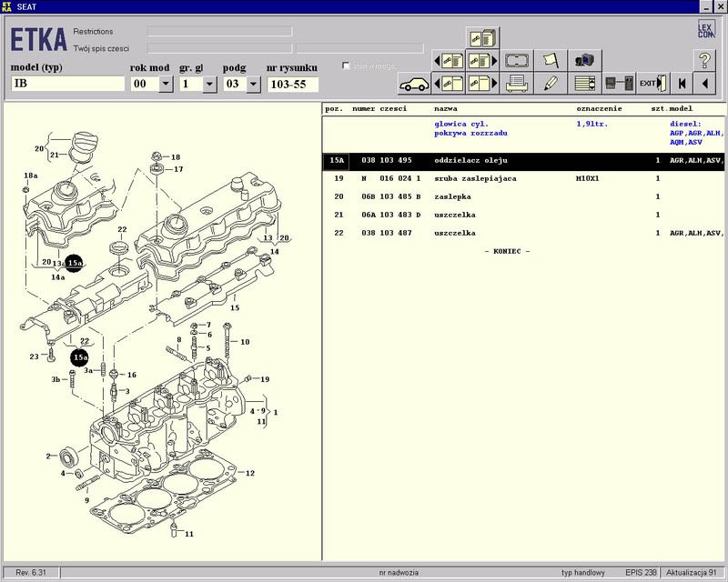Open help with the question mark icon
This screenshot has height=582, width=728.
pos(704,60)
